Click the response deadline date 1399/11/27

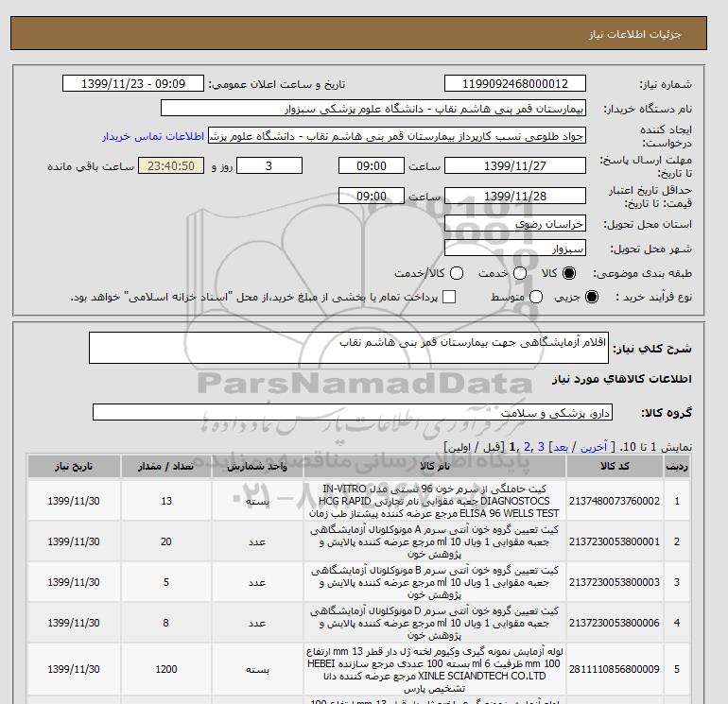click(x=515, y=165)
